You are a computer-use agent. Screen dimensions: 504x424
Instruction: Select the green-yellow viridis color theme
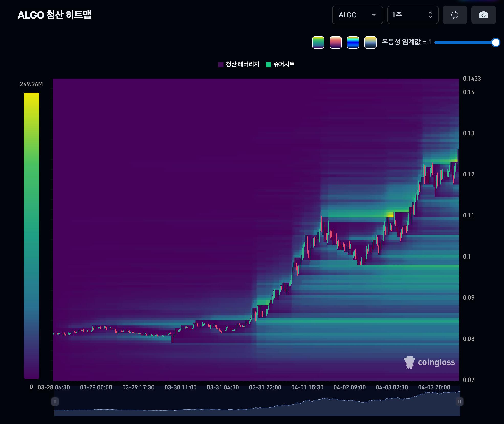click(318, 42)
